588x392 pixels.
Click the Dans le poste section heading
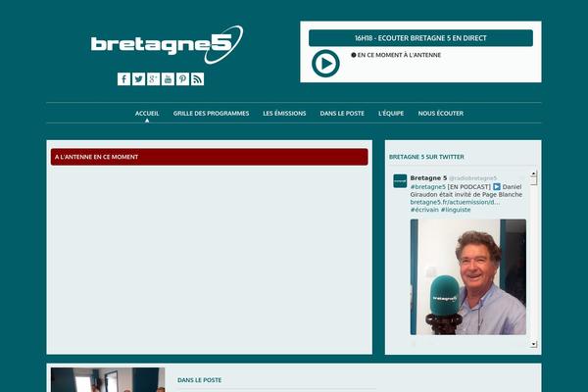point(200,380)
